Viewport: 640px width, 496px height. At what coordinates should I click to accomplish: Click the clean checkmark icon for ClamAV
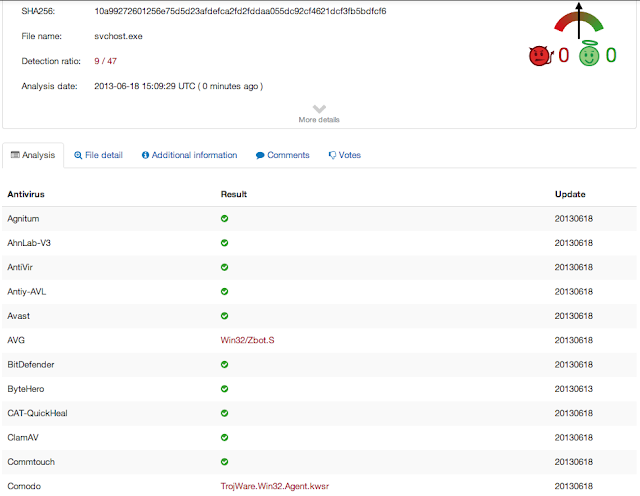pyautogui.click(x=224, y=437)
